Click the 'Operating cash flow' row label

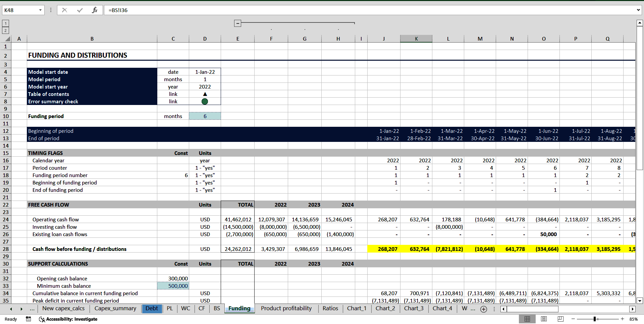click(x=56, y=219)
